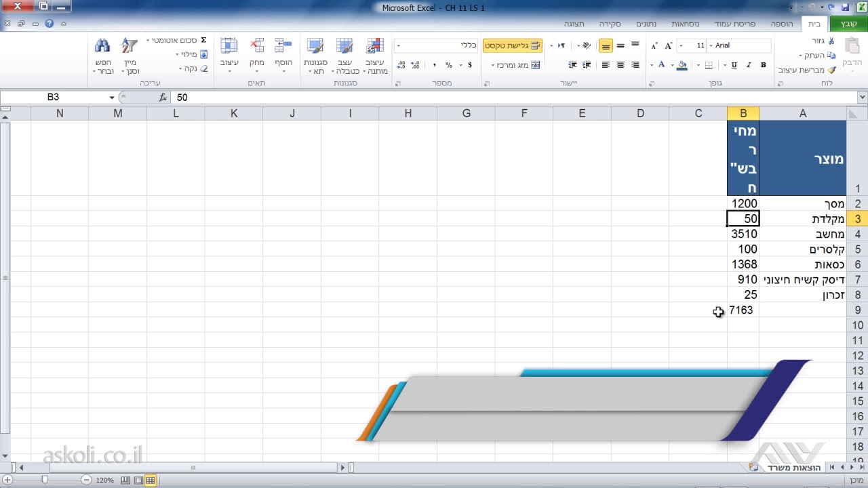Click in the formula bar showing 50
868x488 pixels.
coord(513,98)
